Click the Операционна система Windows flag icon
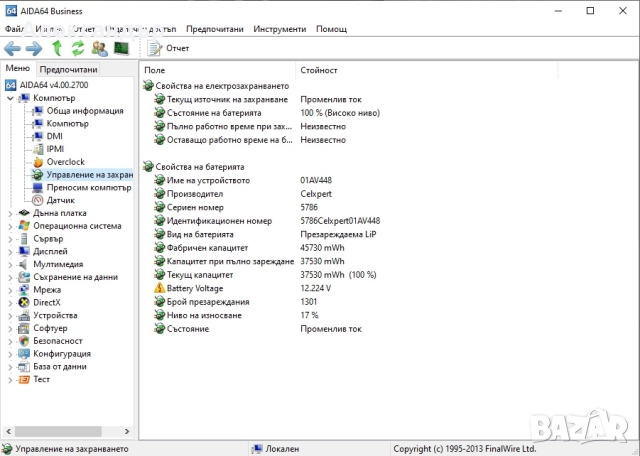Screen dimensions: 640x456 [x=24, y=226]
